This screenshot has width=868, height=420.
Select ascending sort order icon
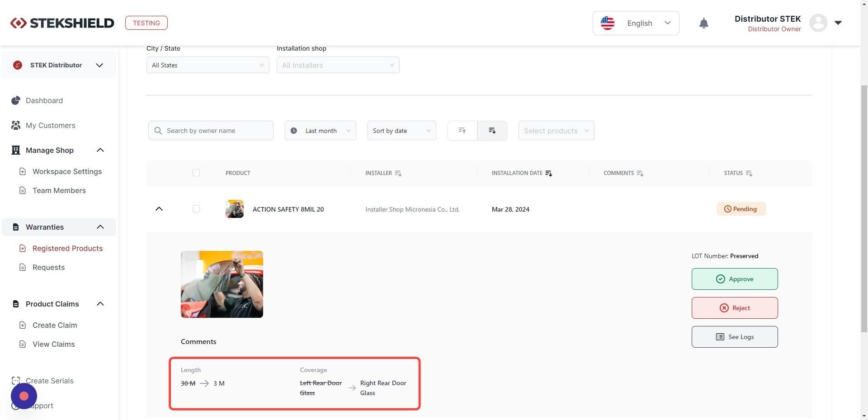[x=462, y=131]
